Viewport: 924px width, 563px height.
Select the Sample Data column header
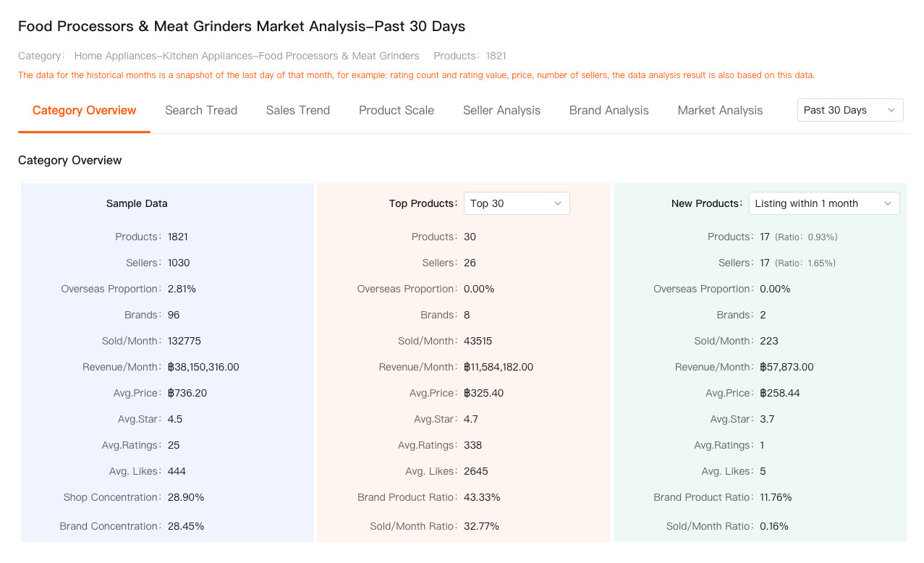click(x=137, y=203)
